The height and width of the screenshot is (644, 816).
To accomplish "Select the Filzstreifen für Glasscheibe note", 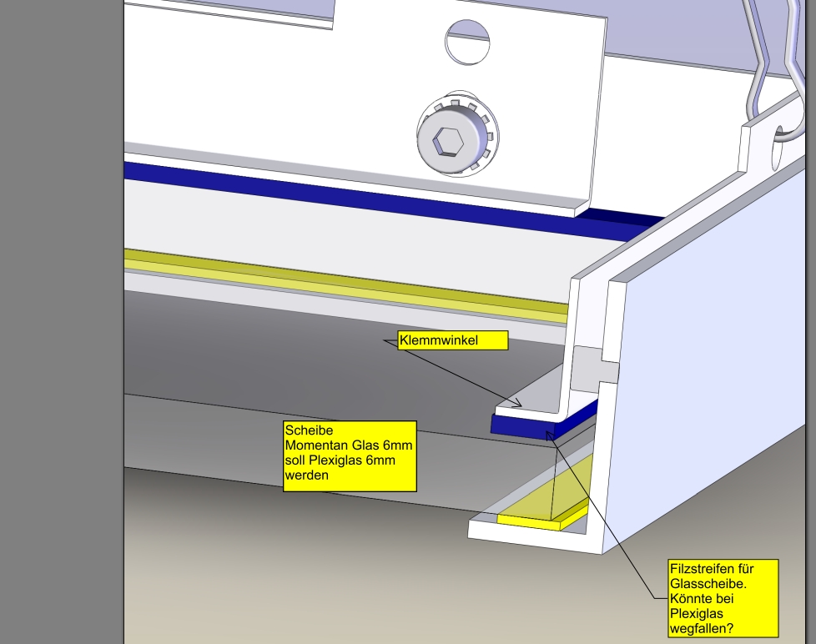I will 723,598.
